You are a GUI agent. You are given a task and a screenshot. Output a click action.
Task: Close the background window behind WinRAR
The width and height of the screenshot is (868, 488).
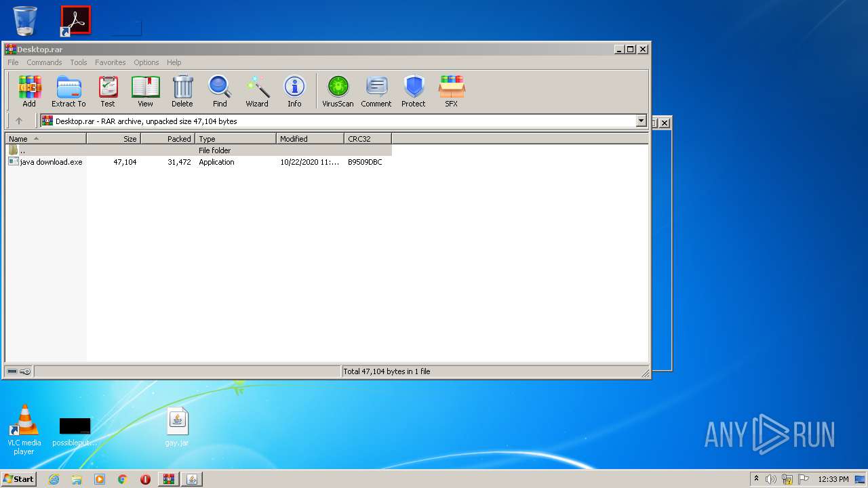665,123
